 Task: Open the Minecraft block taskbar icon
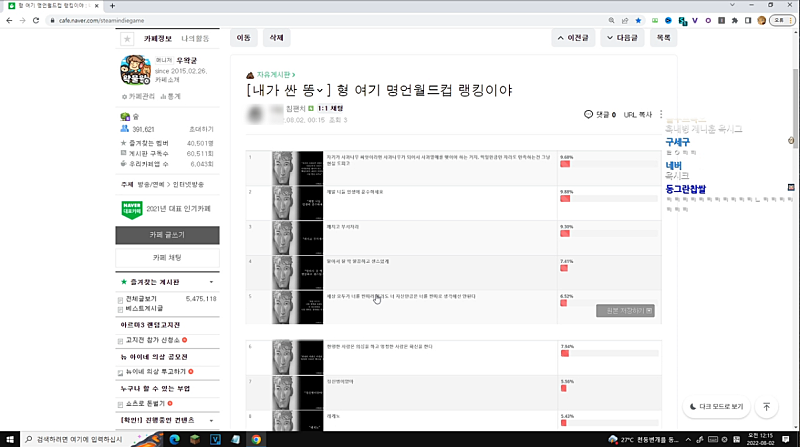pos(195,439)
